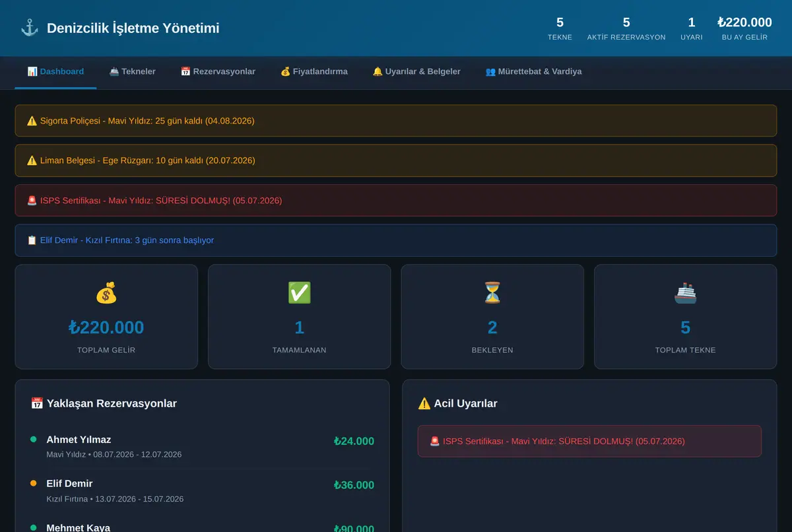Image resolution: width=792 pixels, height=532 pixels.
Task: Click the Toplam Gelir ₺220.000 value
Action: [106, 327]
